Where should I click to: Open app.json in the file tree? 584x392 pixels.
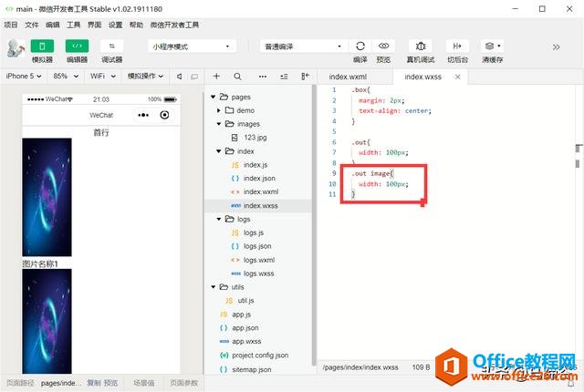pos(245,327)
